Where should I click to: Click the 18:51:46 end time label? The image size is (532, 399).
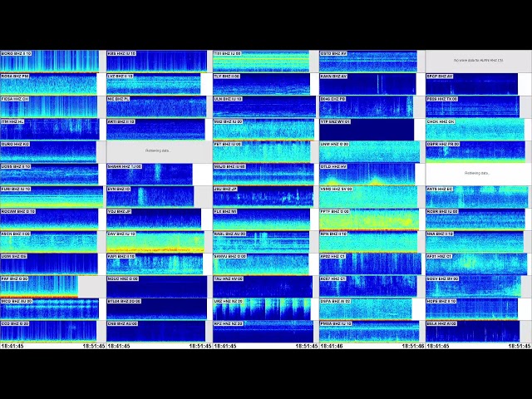point(413,347)
